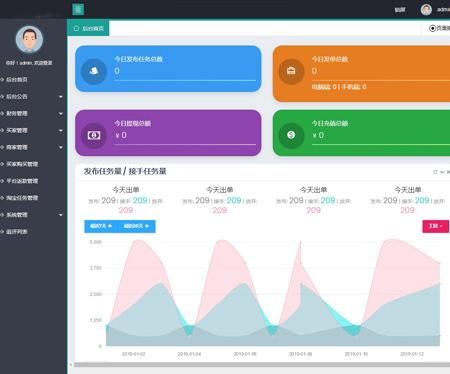Click the 5,000 label on the chart y-axis
Screen dimensions: 450x374
click(x=95, y=242)
